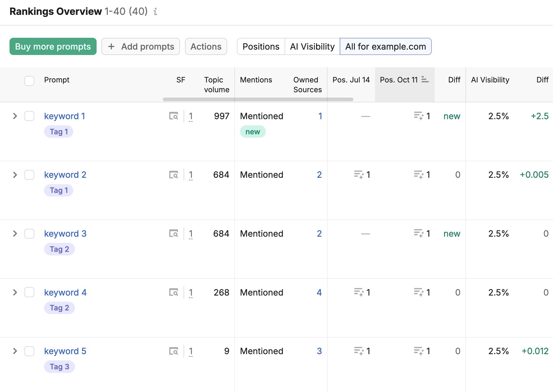Open the keyword 1 link

tap(65, 116)
